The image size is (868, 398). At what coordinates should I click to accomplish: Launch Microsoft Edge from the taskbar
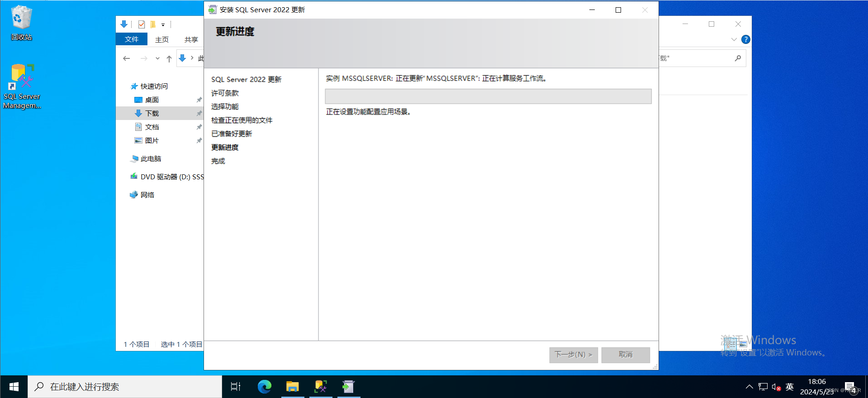tap(264, 387)
